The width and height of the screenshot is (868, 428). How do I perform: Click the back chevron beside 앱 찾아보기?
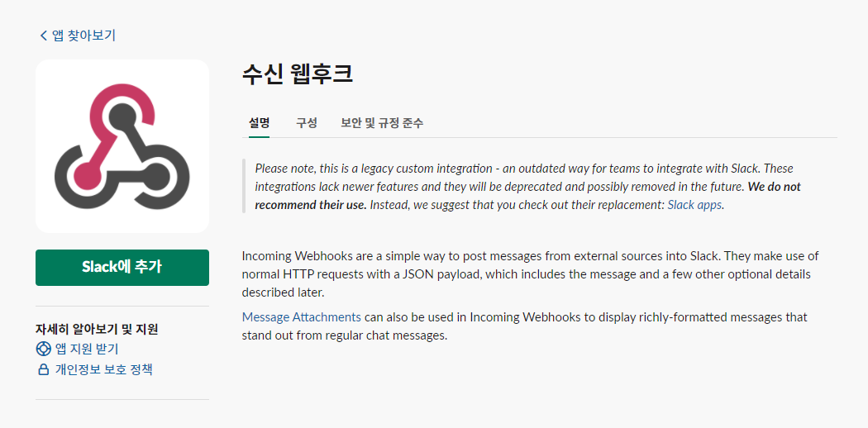point(44,36)
